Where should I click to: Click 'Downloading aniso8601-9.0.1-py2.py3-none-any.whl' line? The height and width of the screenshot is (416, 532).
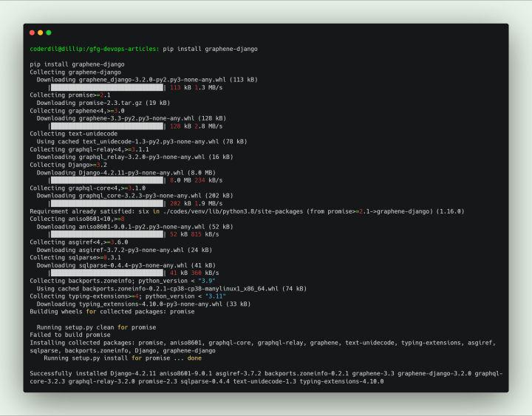(x=134, y=227)
